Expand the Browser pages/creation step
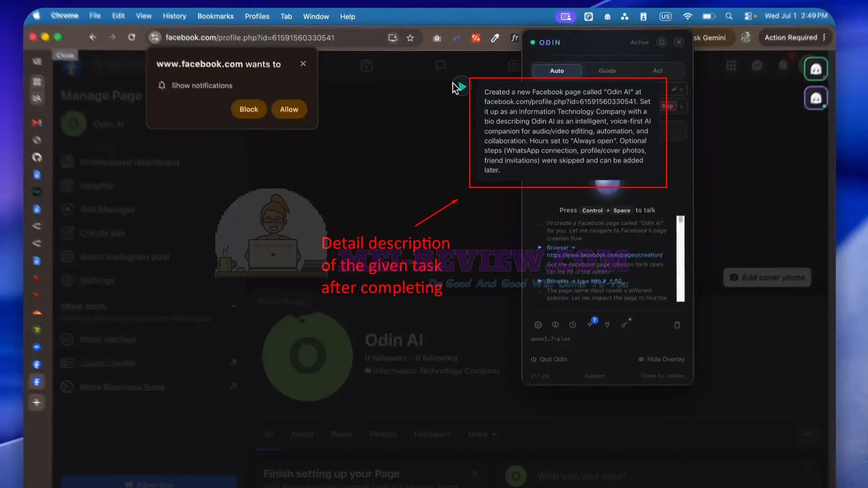The image size is (868, 488). (540, 247)
